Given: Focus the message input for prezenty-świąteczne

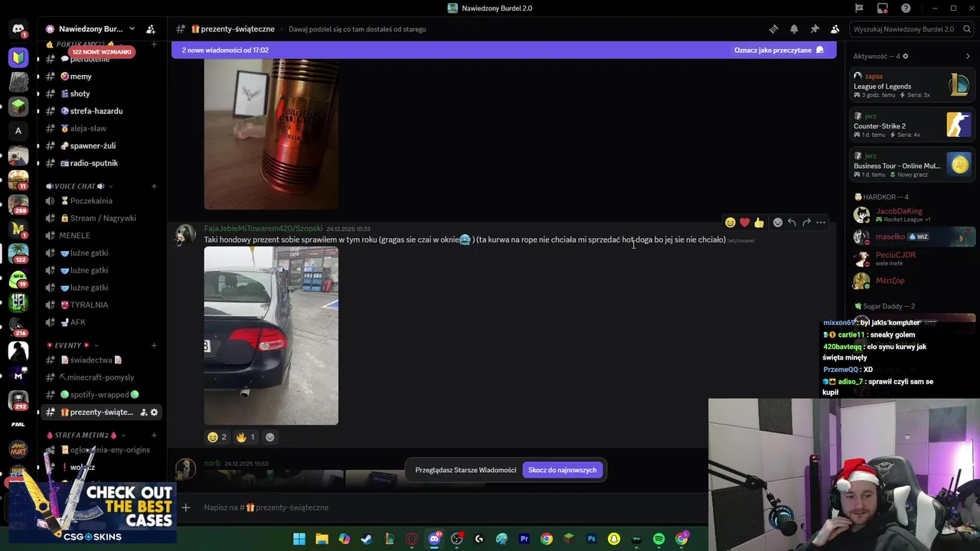Looking at the screenshot, I should pyautogui.click(x=452, y=507).
